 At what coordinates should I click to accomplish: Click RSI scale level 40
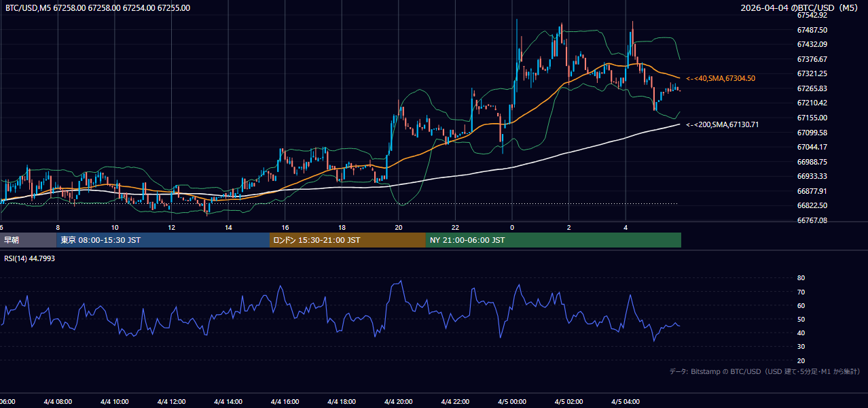tap(801, 333)
